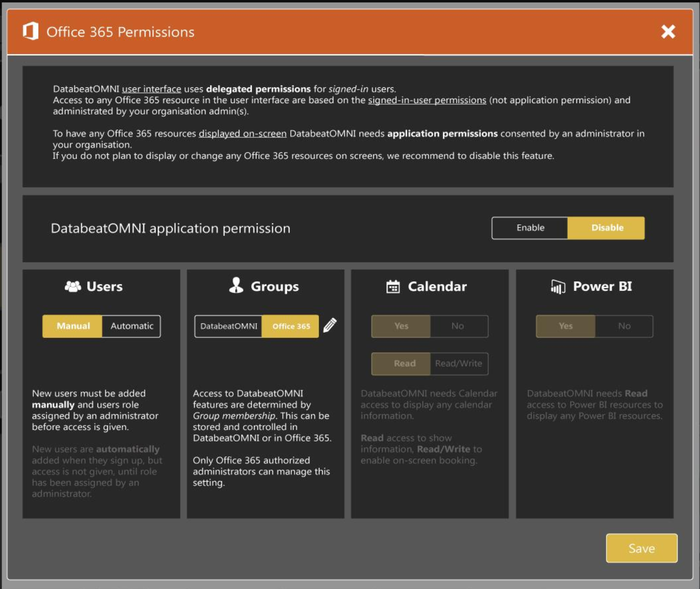Click the Power BI chart icon

coord(558,286)
